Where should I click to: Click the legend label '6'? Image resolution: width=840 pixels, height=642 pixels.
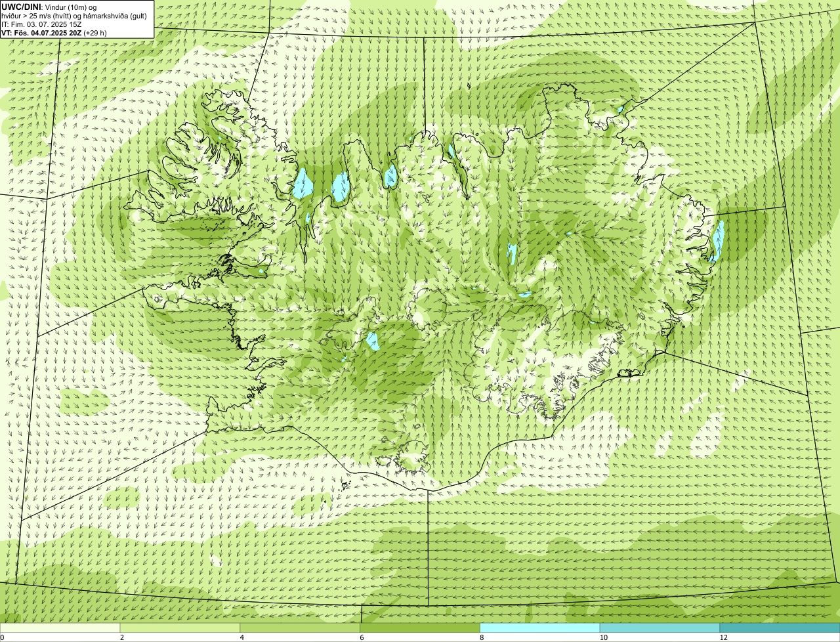362,637
